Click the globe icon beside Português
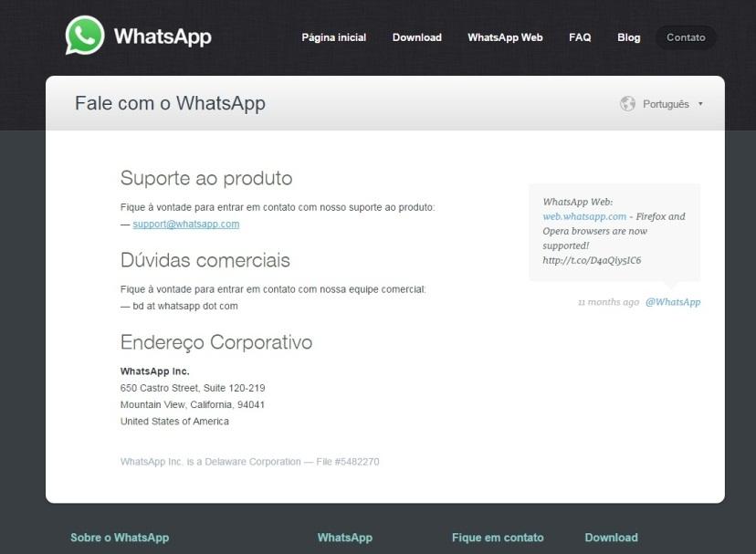 tap(628, 104)
